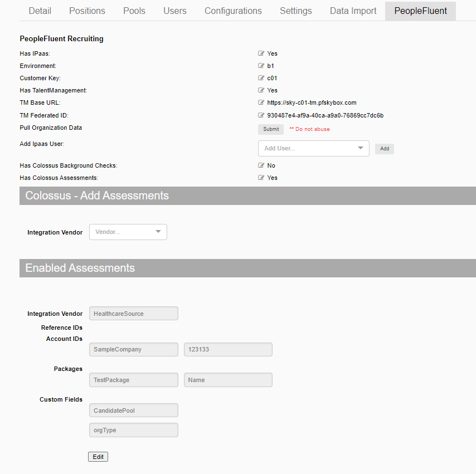Click the TM Federated ID value text
Screen dimensions: 476x474
click(x=325, y=115)
